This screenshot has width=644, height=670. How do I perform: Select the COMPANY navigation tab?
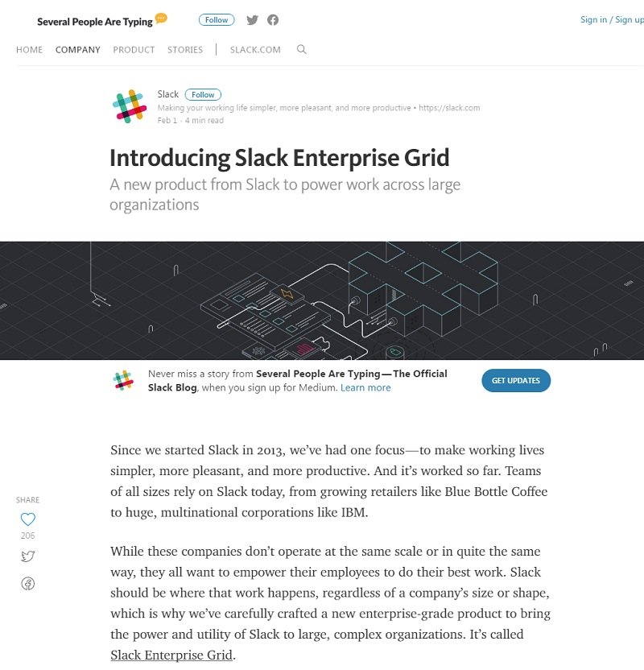pos(78,50)
